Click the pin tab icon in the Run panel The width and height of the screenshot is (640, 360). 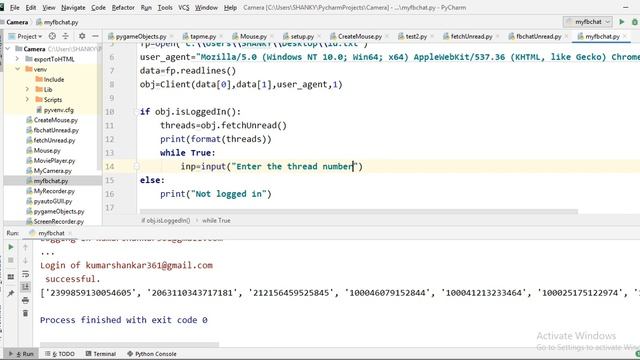[x=11, y=293]
